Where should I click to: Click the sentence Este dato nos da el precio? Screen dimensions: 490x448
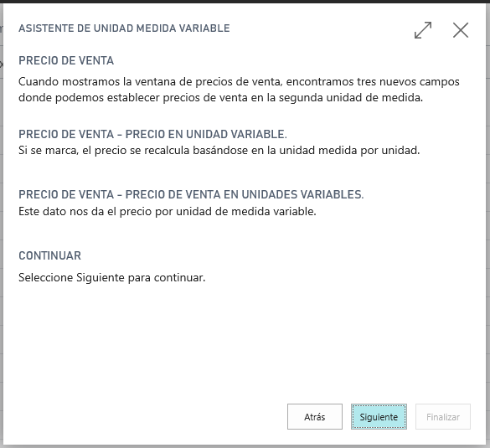tap(168, 212)
